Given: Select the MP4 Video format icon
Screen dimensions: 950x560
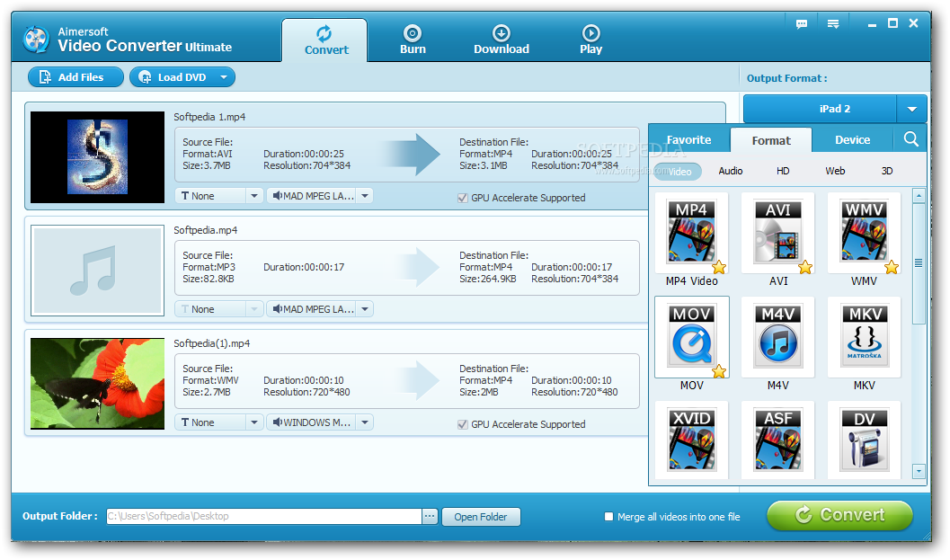Looking at the screenshot, I should click(x=691, y=232).
